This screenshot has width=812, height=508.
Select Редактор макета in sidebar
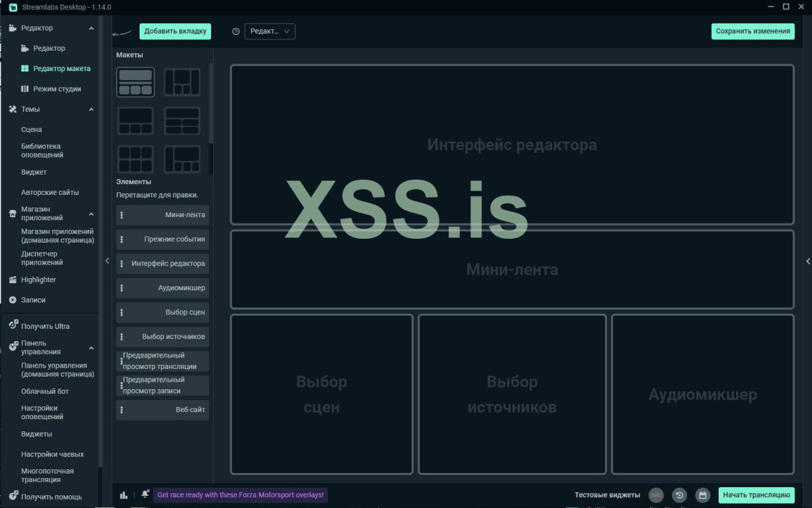coord(62,69)
